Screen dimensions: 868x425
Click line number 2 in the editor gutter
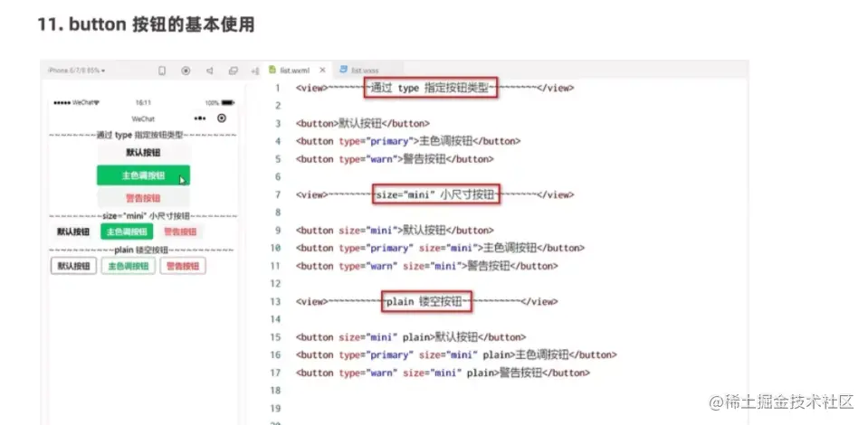click(x=278, y=106)
